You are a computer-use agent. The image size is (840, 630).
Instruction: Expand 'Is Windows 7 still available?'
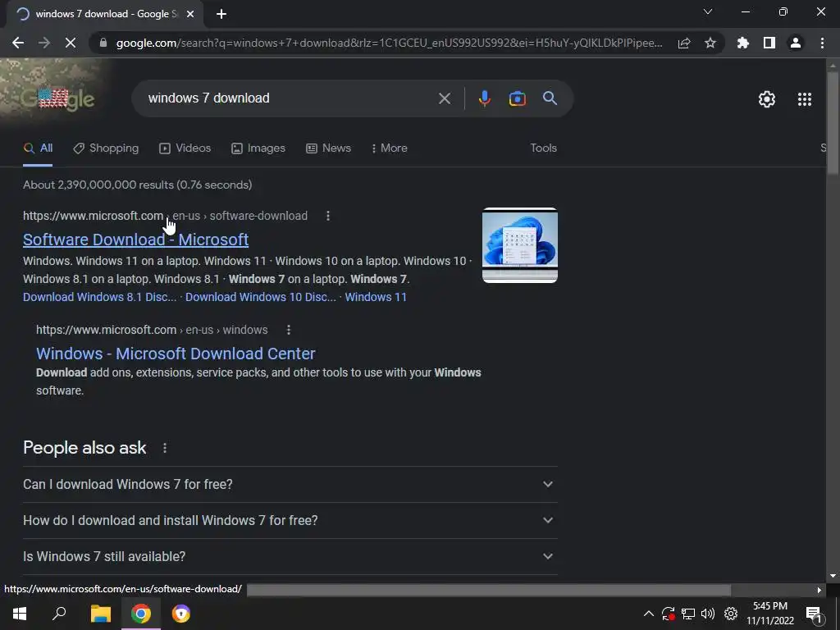pyautogui.click(x=290, y=556)
